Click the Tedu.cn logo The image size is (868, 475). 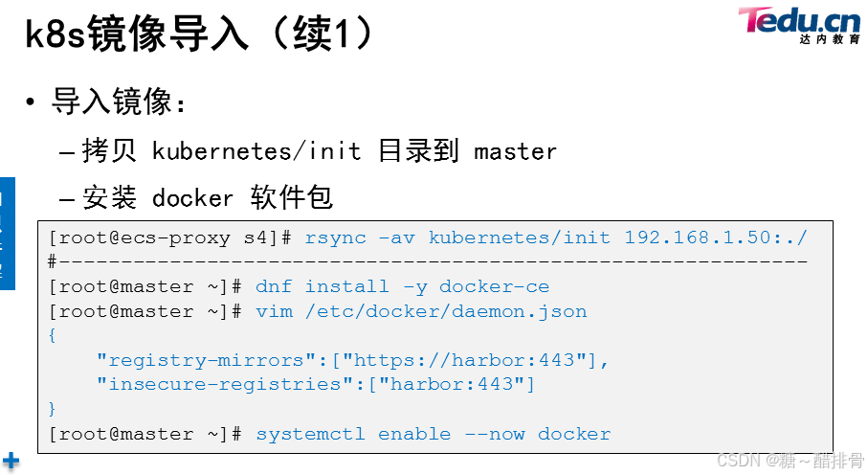pos(798,21)
